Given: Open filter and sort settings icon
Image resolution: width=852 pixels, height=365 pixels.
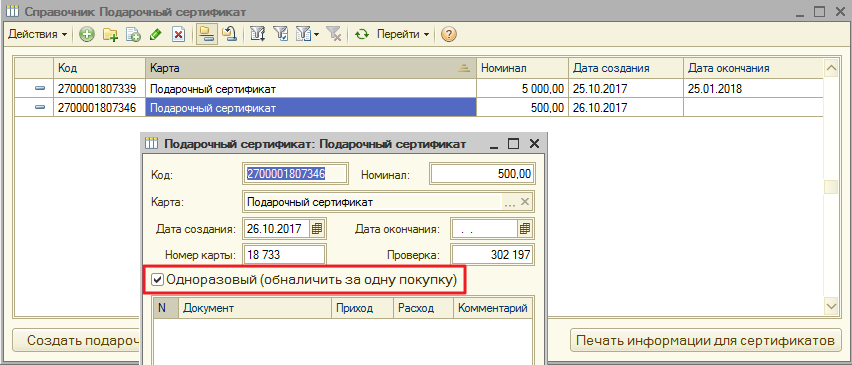Looking at the screenshot, I should click(258, 35).
